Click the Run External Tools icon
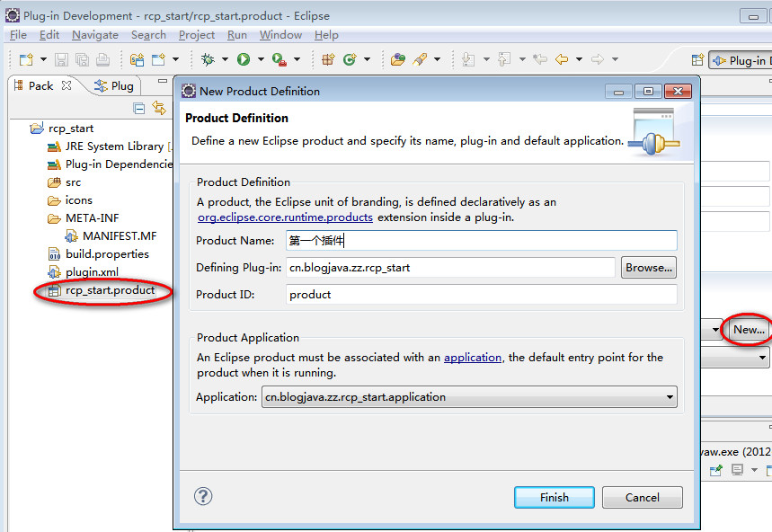 point(280,59)
